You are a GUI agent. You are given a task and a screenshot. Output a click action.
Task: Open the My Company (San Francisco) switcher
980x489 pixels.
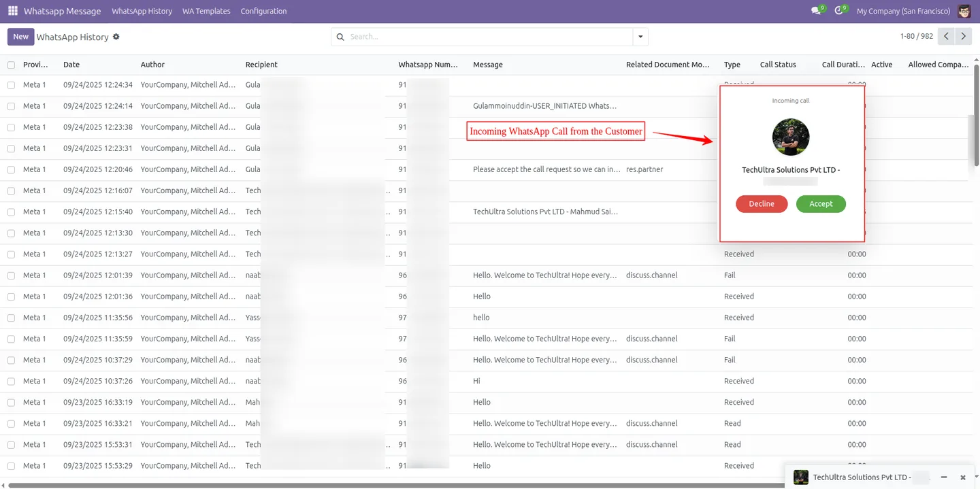[x=903, y=11]
